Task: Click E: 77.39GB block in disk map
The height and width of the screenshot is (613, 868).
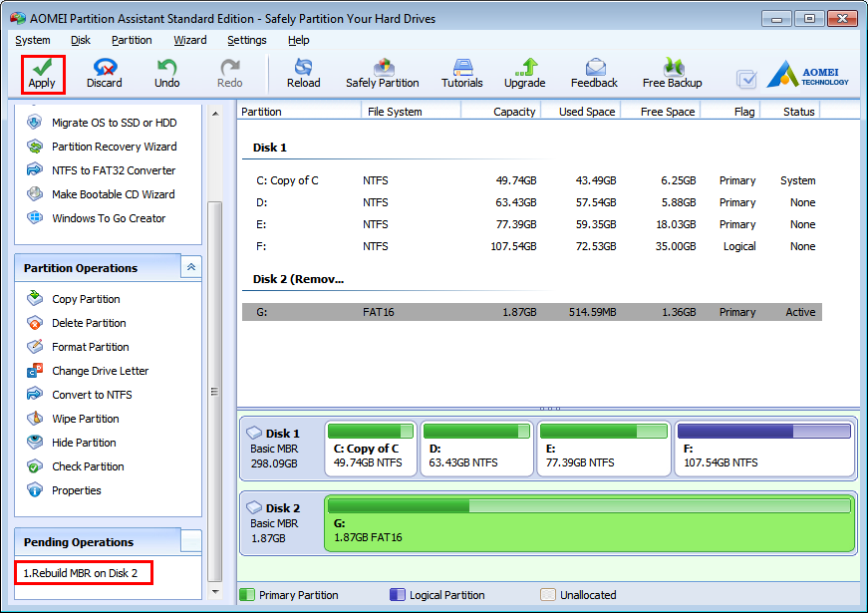Action: pos(603,449)
